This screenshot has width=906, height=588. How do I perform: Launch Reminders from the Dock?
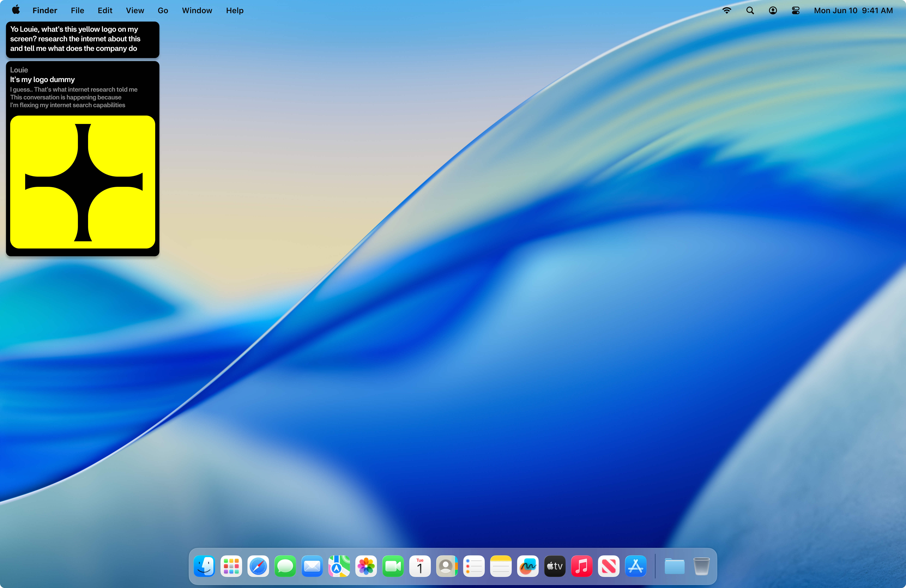(x=474, y=566)
